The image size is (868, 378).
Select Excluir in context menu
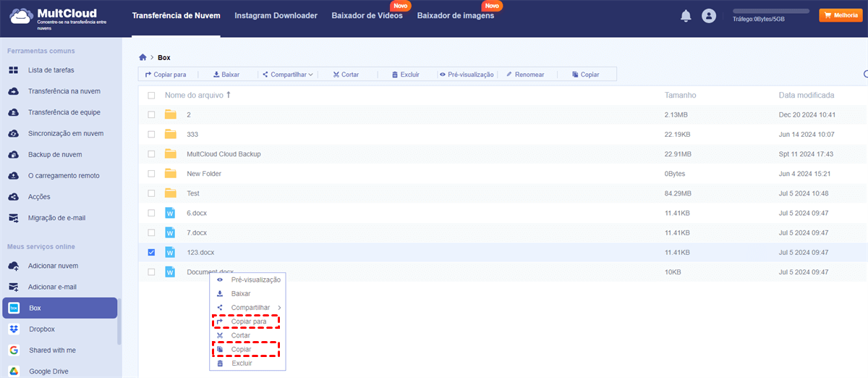[x=248, y=364]
